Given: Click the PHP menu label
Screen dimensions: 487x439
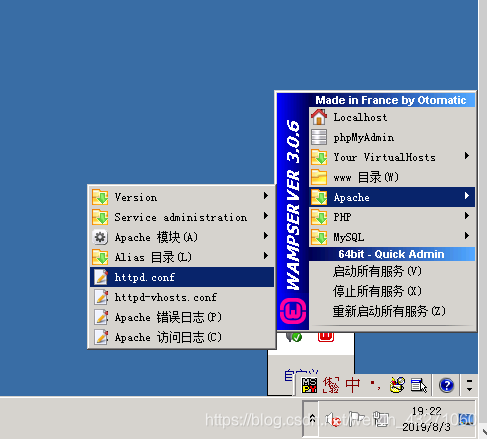Looking at the screenshot, I should point(342,217).
